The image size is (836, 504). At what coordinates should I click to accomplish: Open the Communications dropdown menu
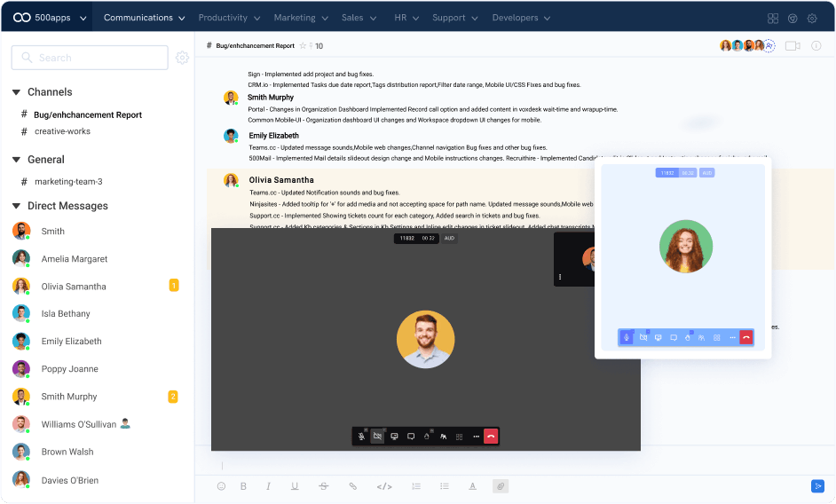tap(144, 18)
